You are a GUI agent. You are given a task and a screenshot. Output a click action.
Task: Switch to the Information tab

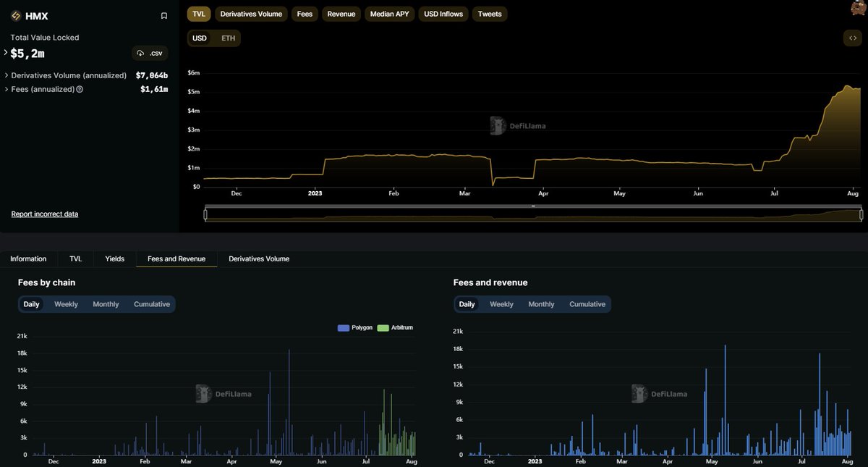28,258
